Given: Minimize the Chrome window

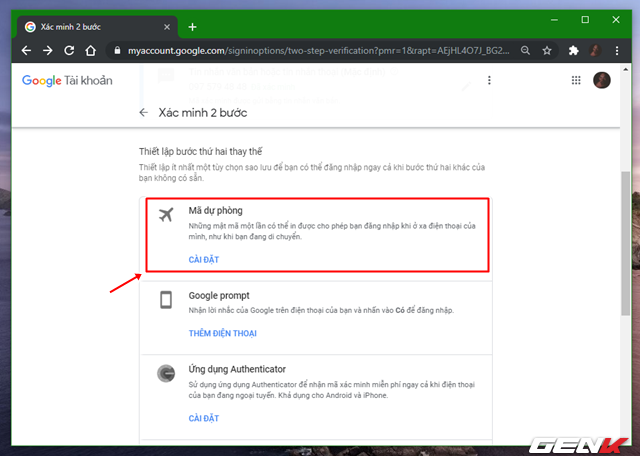Looking at the screenshot, I should tap(554, 20).
